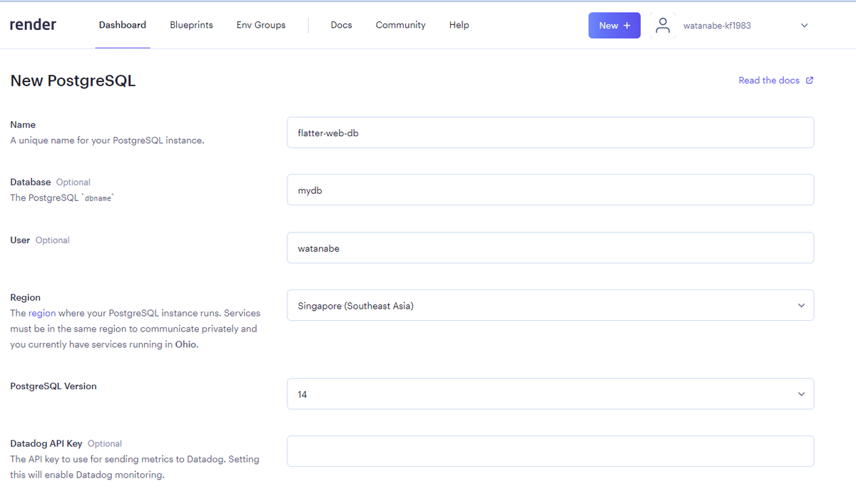Focus the User input field

[x=550, y=247]
